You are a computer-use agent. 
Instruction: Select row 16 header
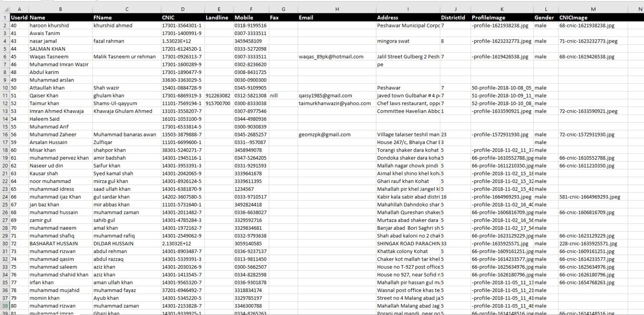pyautogui.click(x=5, y=134)
